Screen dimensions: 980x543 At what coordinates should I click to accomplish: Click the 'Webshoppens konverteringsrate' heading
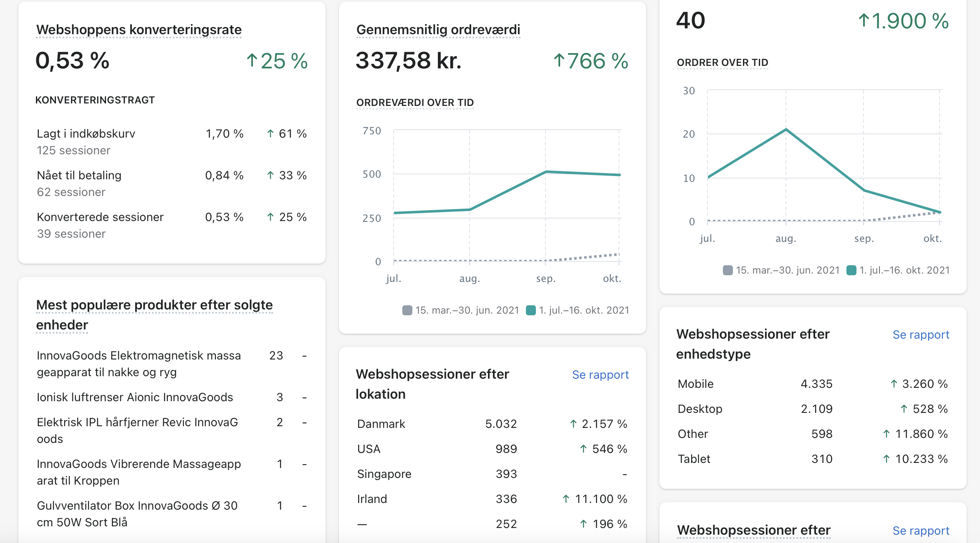(139, 30)
